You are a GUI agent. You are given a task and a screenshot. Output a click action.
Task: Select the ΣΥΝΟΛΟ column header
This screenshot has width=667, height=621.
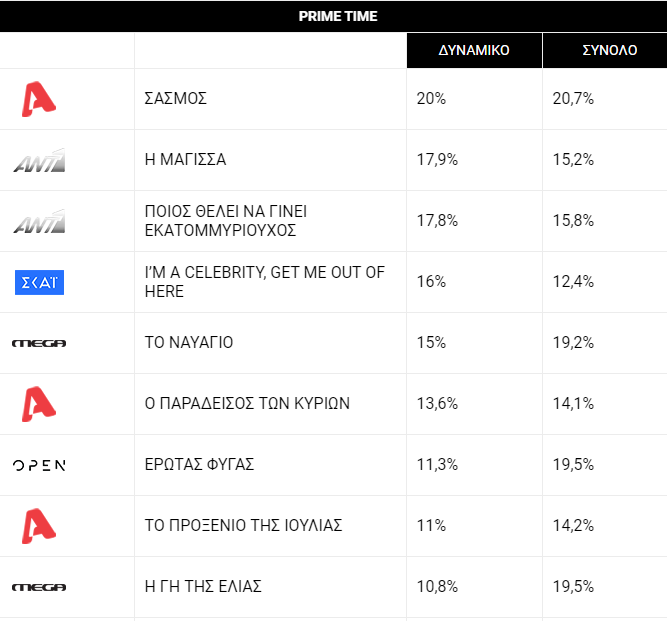click(610, 50)
